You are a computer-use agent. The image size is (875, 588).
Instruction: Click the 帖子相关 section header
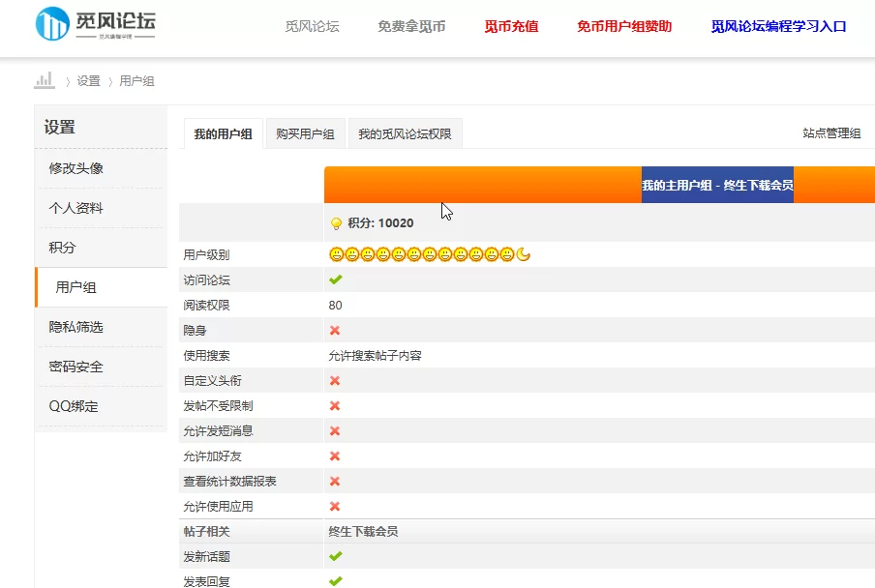click(206, 531)
